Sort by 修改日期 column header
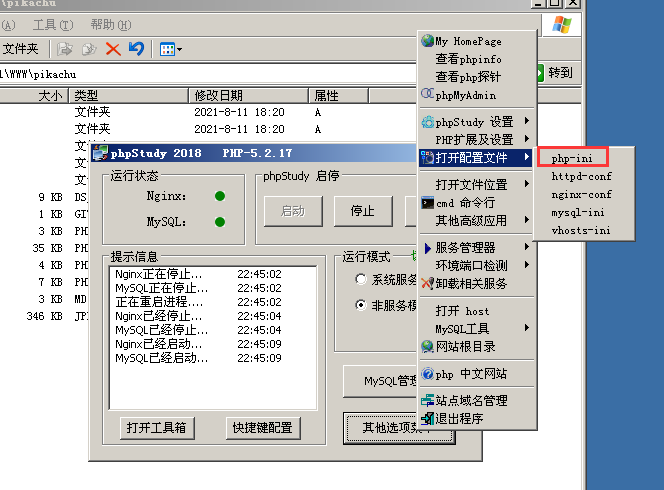664x490 pixels. coord(248,96)
